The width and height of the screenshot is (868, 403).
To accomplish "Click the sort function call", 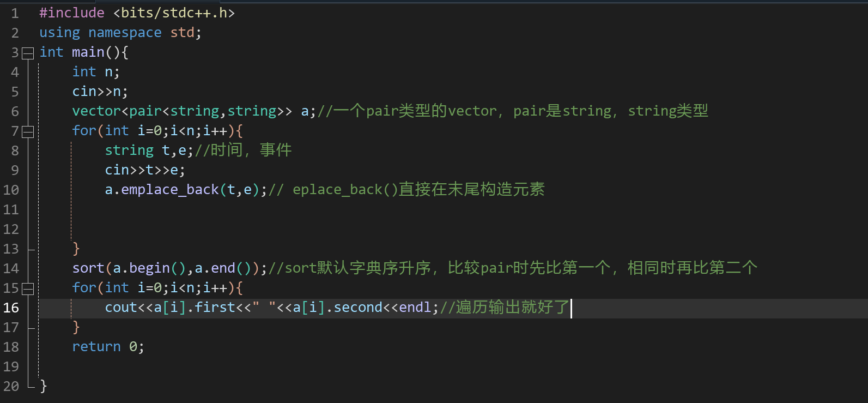I will pyautogui.click(x=88, y=268).
